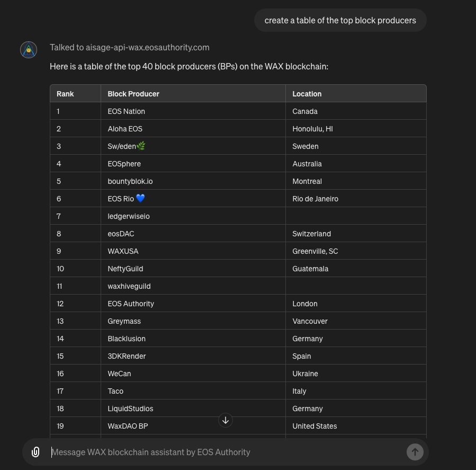Select the Greymass row name
The image size is (476, 470).
(x=124, y=321)
